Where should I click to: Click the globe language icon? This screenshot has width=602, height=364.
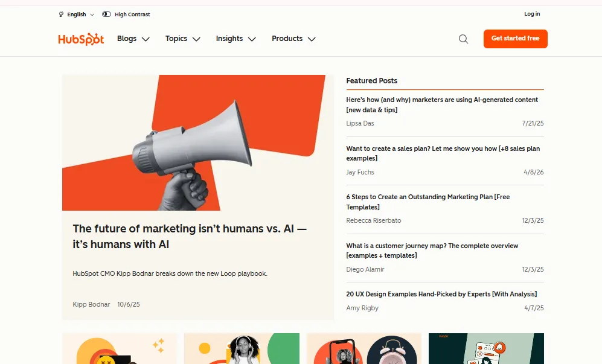point(61,14)
